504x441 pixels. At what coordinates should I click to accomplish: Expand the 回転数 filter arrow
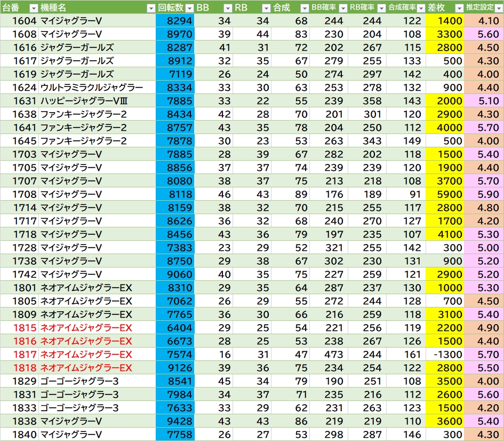click(189, 8)
